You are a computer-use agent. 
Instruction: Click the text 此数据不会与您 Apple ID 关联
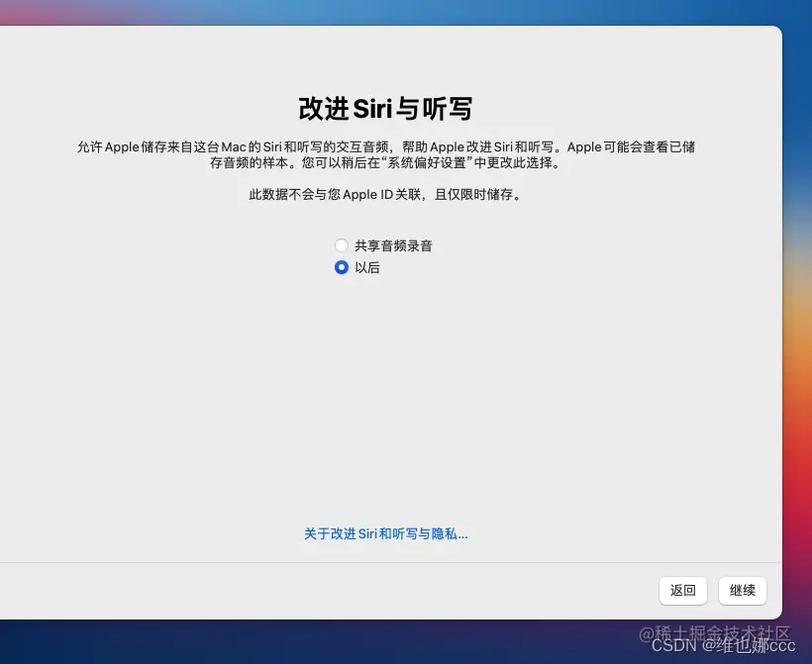point(335,195)
